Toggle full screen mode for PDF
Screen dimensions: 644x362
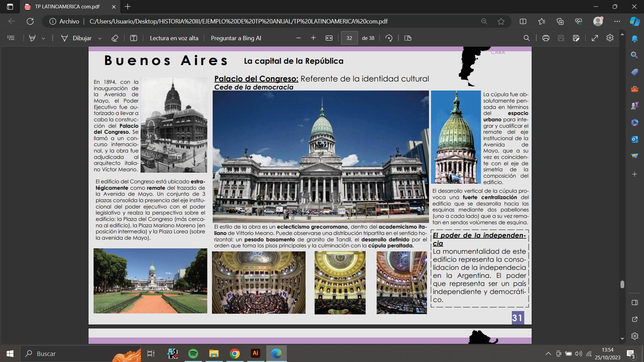point(595,38)
